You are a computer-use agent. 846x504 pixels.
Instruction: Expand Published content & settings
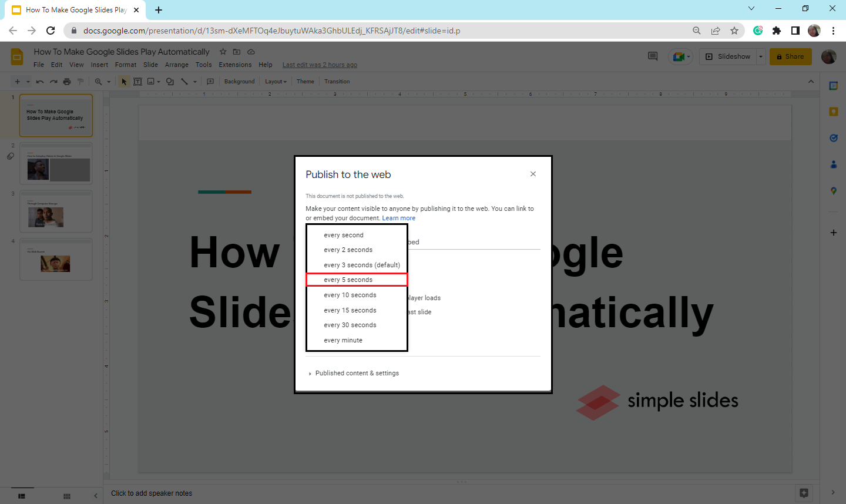(x=354, y=373)
